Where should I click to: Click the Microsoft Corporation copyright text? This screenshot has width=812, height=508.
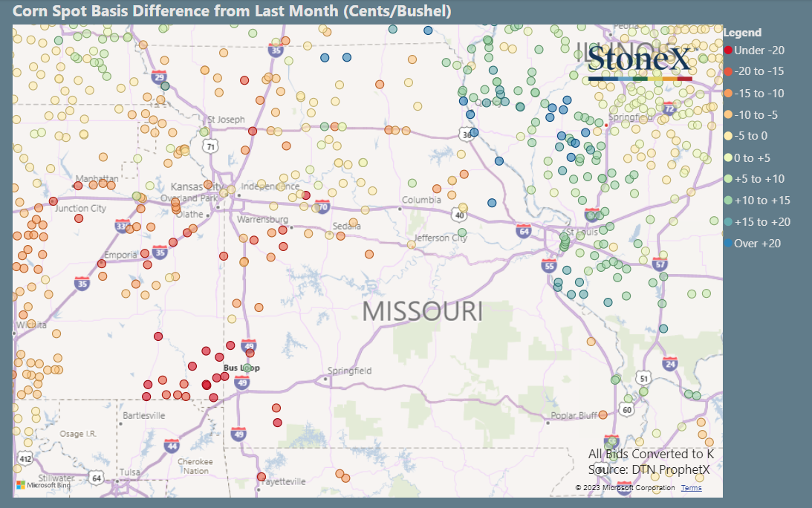tap(625, 488)
